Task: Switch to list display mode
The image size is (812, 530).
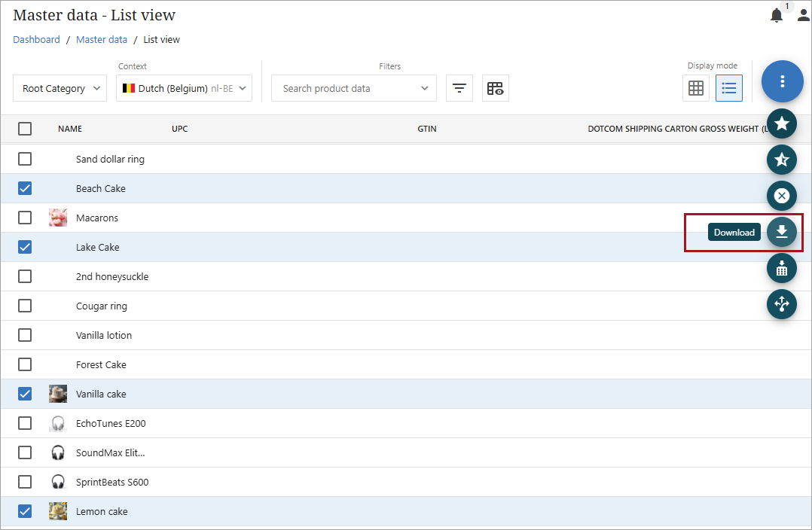Action: pyautogui.click(x=728, y=88)
